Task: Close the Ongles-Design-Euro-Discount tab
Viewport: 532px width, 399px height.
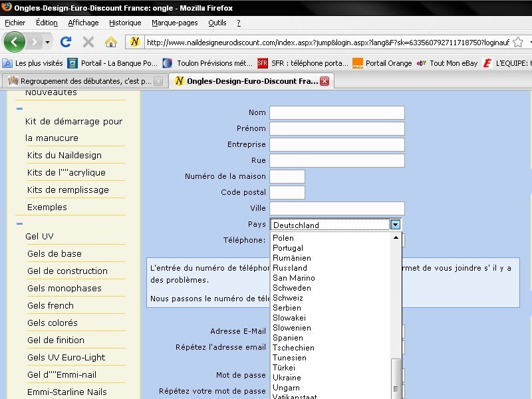Action: [325, 81]
